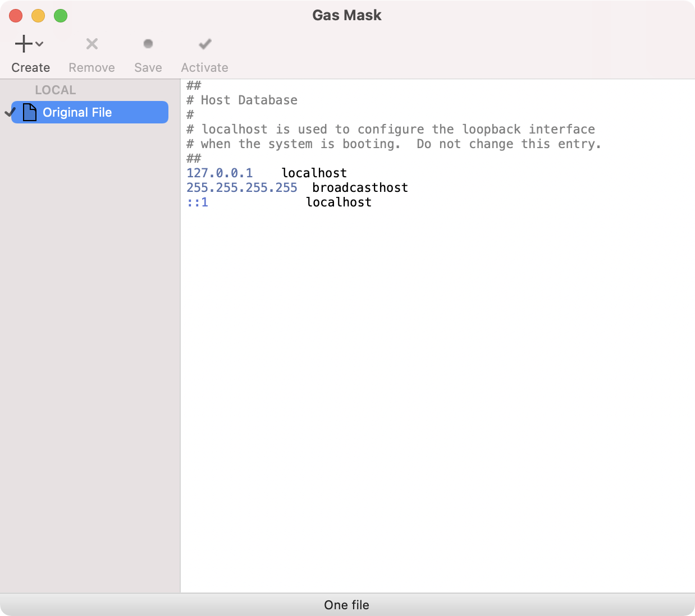Click the '# Host Database' comment line
Screen dimensions: 695x616
(242, 100)
